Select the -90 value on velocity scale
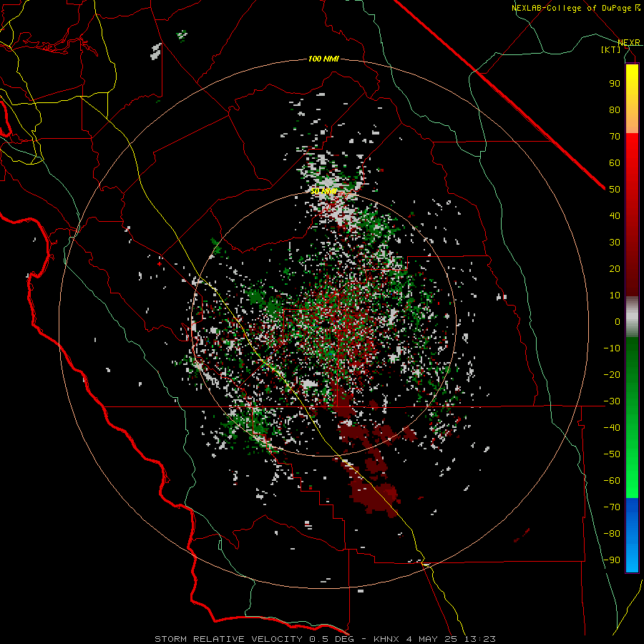The image size is (644, 644). 612,560
